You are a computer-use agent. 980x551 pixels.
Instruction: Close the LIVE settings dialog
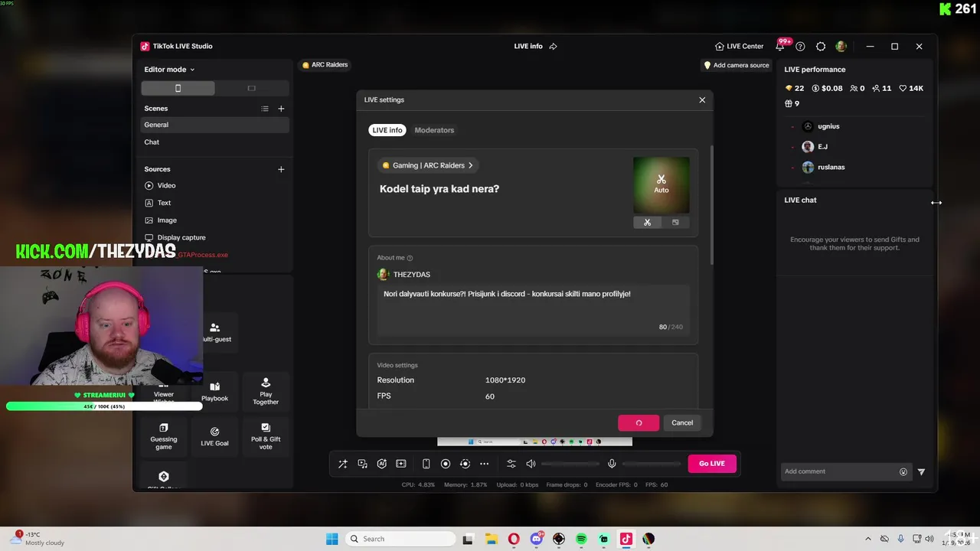(x=702, y=99)
